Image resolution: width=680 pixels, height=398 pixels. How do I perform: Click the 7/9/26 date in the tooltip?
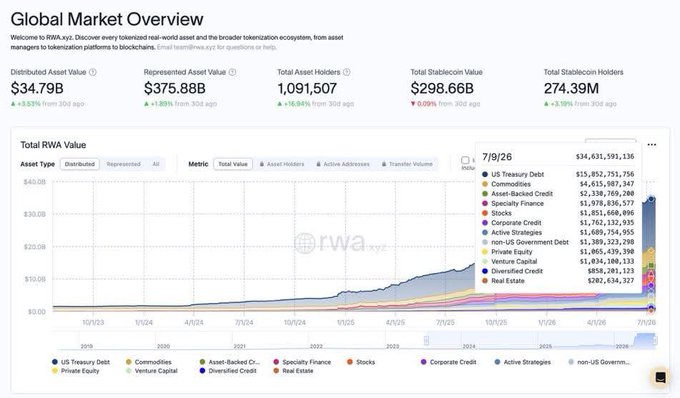[x=497, y=157]
